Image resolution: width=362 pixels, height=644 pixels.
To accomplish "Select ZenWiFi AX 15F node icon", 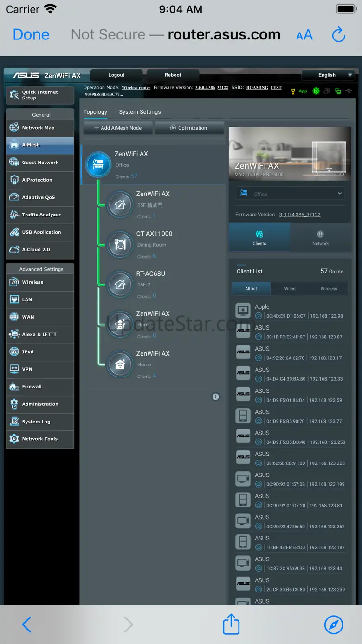I will point(120,204).
